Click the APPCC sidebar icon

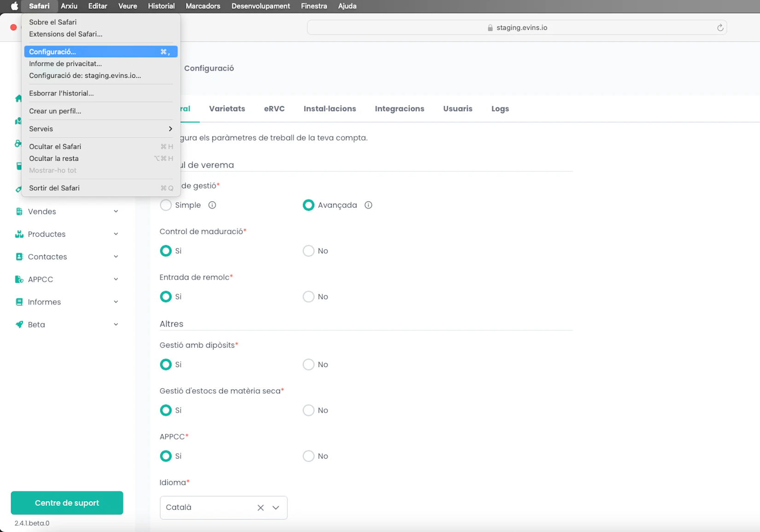[19, 279]
